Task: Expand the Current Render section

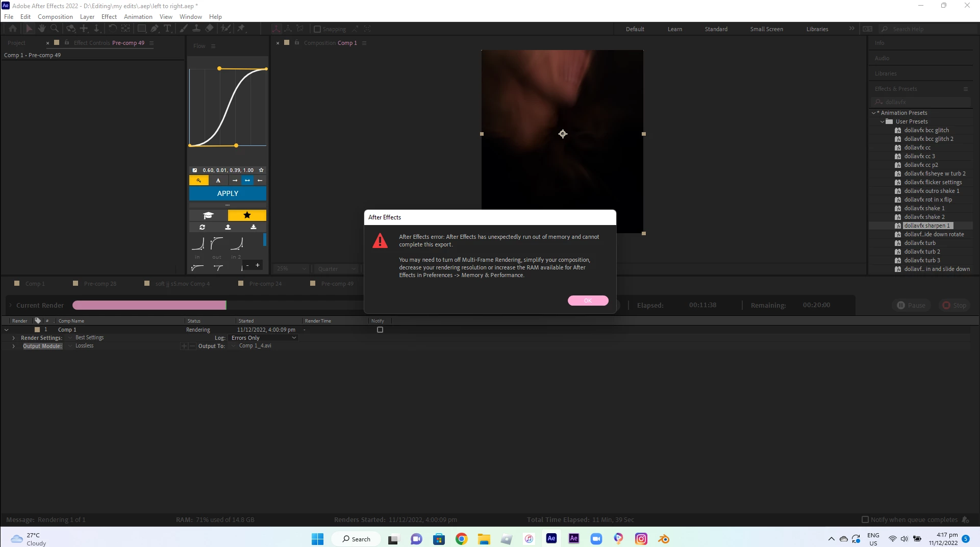Action: click(x=10, y=305)
